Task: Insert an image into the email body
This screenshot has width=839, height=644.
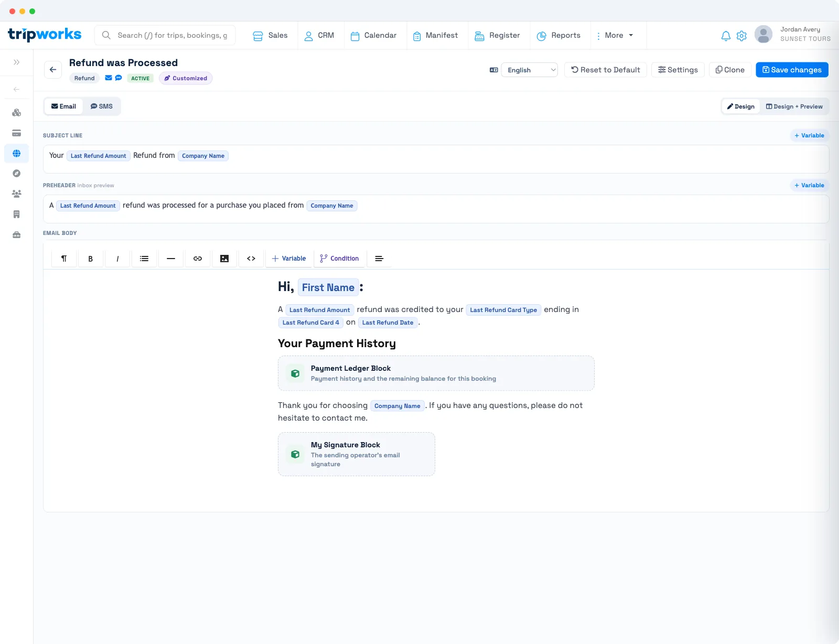Action: pyautogui.click(x=224, y=259)
